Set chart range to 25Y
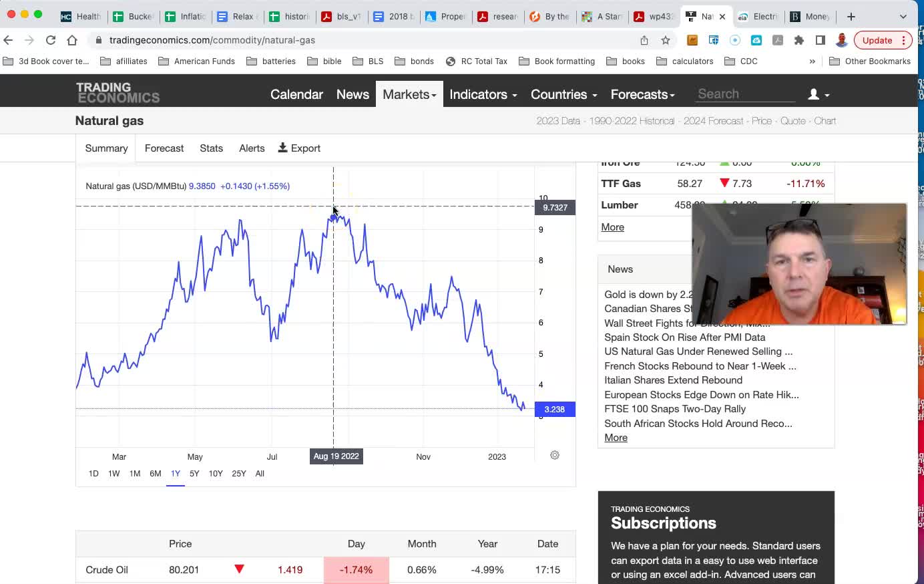 click(x=239, y=473)
